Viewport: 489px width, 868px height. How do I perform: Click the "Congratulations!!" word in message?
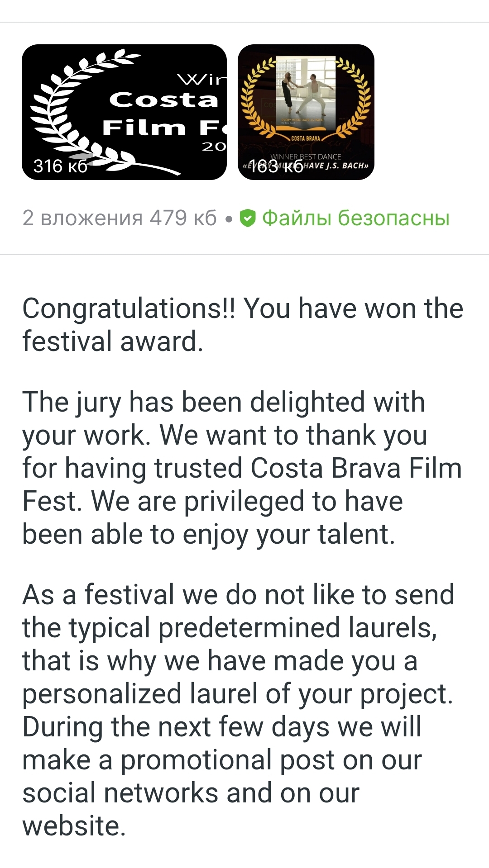[x=129, y=308]
